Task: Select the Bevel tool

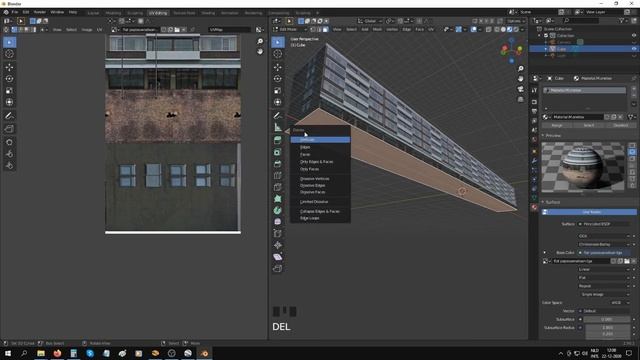Action: click(278, 164)
